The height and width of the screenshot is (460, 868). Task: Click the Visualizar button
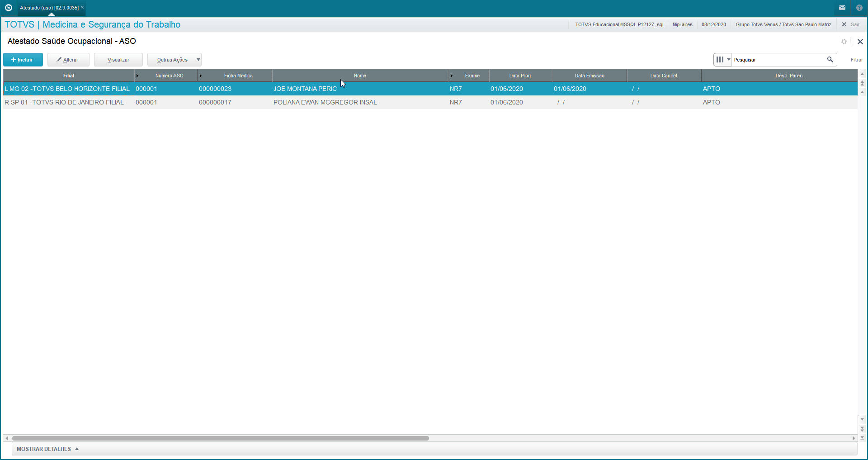click(x=118, y=60)
